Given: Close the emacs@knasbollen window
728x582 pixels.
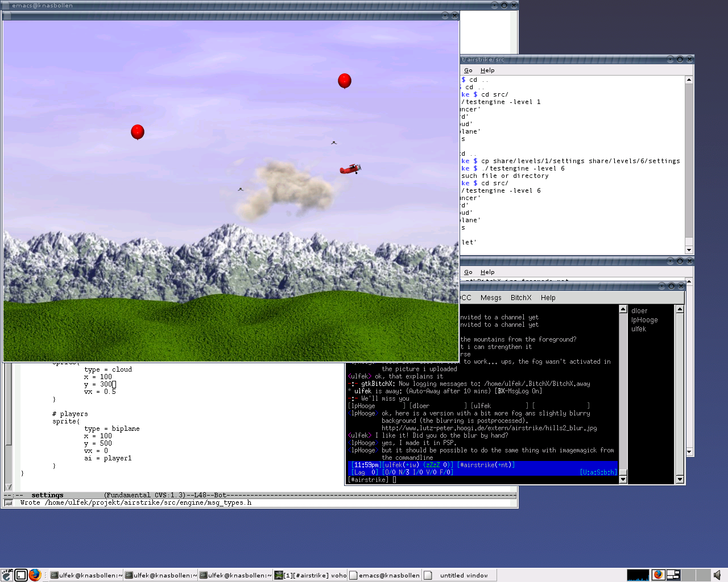Looking at the screenshot, I should (x=514, y=5).
